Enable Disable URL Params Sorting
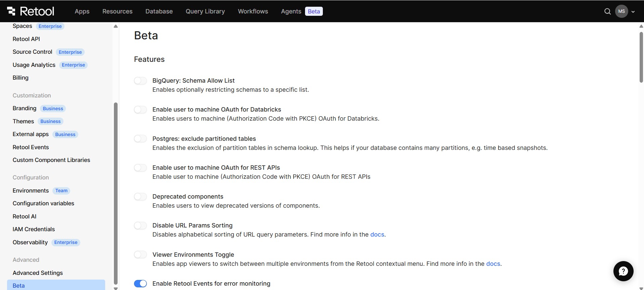 140,225
